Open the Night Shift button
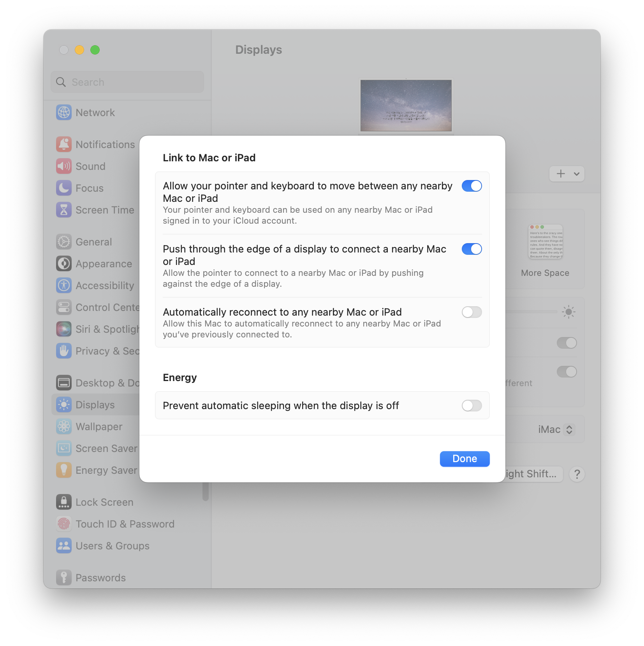The image size is (644, 646). pos(534,474)
